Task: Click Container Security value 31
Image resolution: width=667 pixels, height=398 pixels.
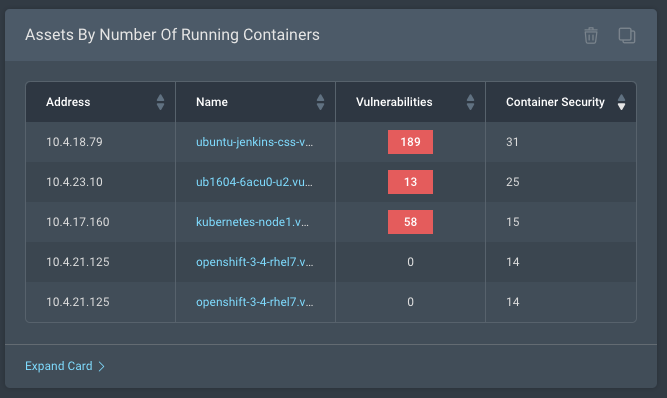Action: coord(513,142)
